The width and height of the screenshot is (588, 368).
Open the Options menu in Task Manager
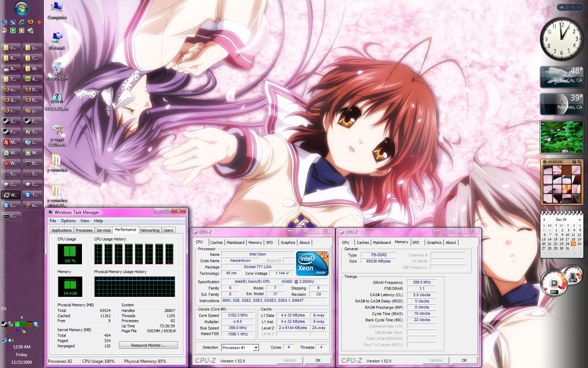68,221
